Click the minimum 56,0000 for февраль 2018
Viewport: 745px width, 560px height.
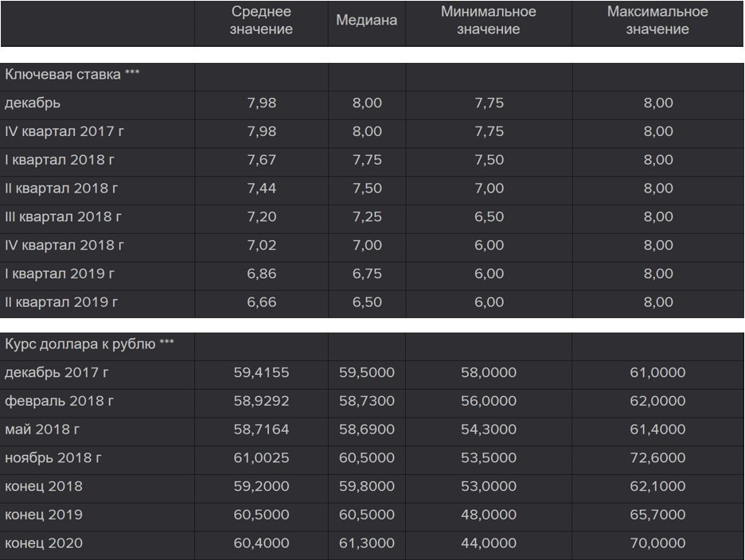[x=489, y=401]
